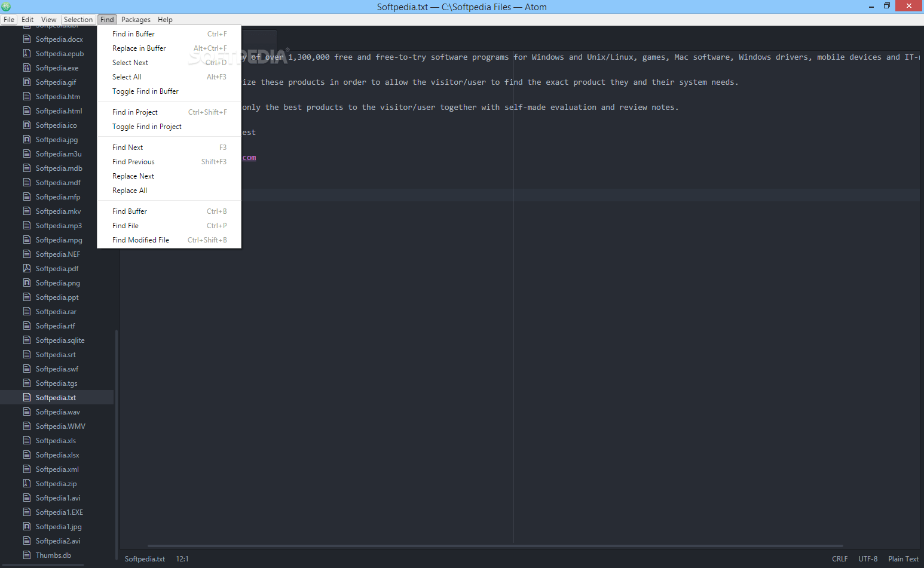Click the binary icon beside Softpedia.exe
The width and height of the screenshot is (924, 568).
[27, 67]
